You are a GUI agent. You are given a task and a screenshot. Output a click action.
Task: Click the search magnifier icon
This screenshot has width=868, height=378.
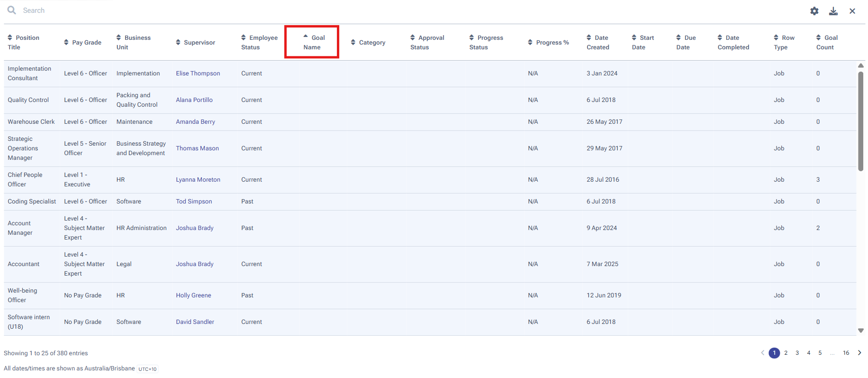(12, 10)
